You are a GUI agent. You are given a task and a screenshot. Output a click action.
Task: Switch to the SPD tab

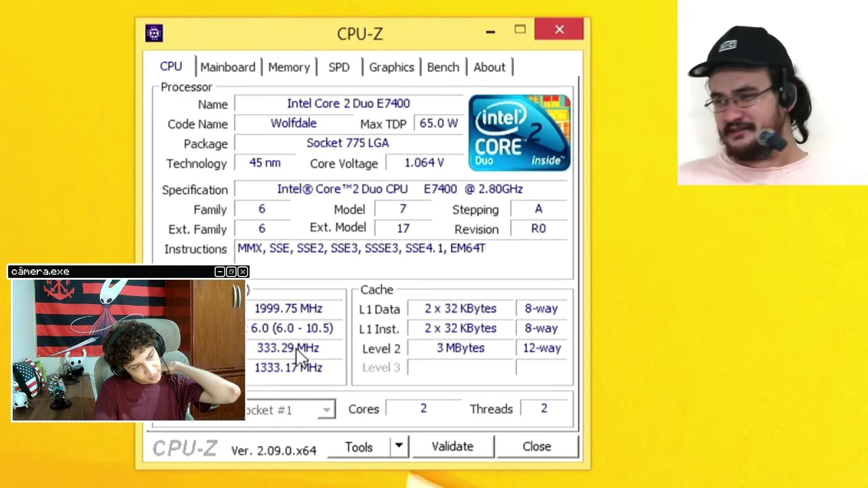click(x=339, y=67)
